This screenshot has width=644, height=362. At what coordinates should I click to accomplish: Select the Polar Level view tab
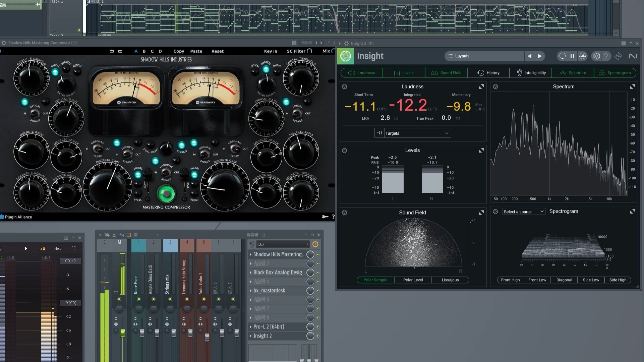click(413, 280)
